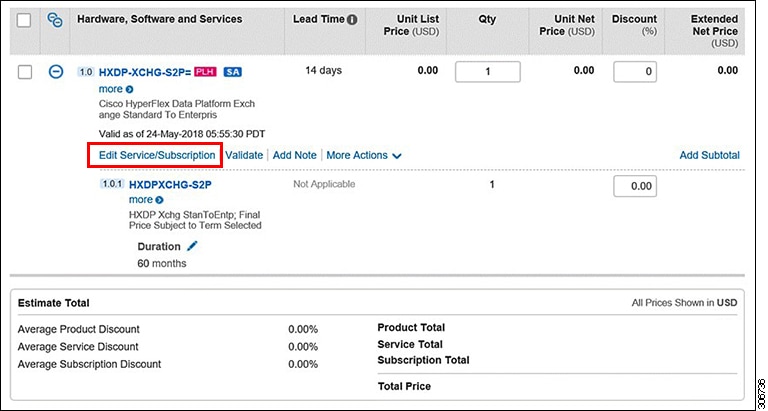Click the PLH badge

pyautogui.click(x=206, y=72)
